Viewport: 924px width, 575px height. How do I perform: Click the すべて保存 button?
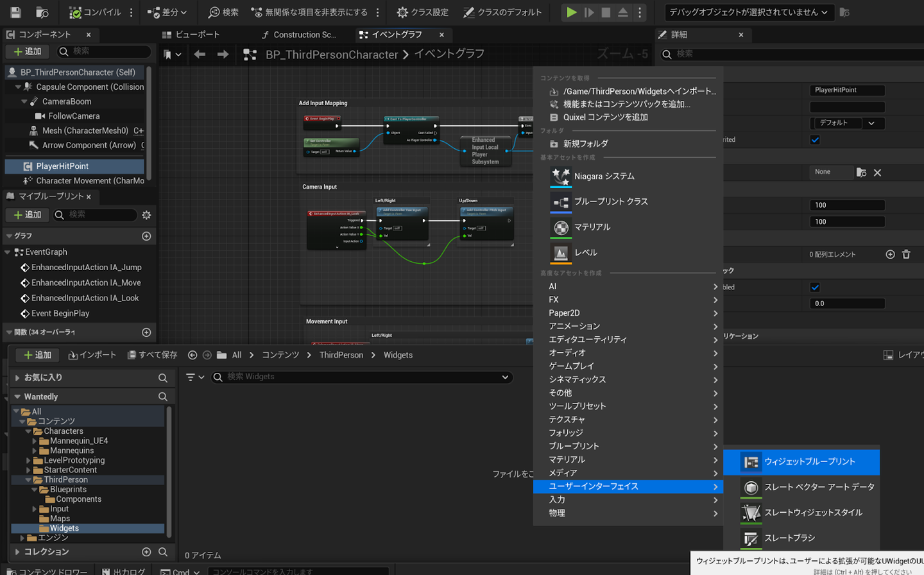(x=153, y=355)
